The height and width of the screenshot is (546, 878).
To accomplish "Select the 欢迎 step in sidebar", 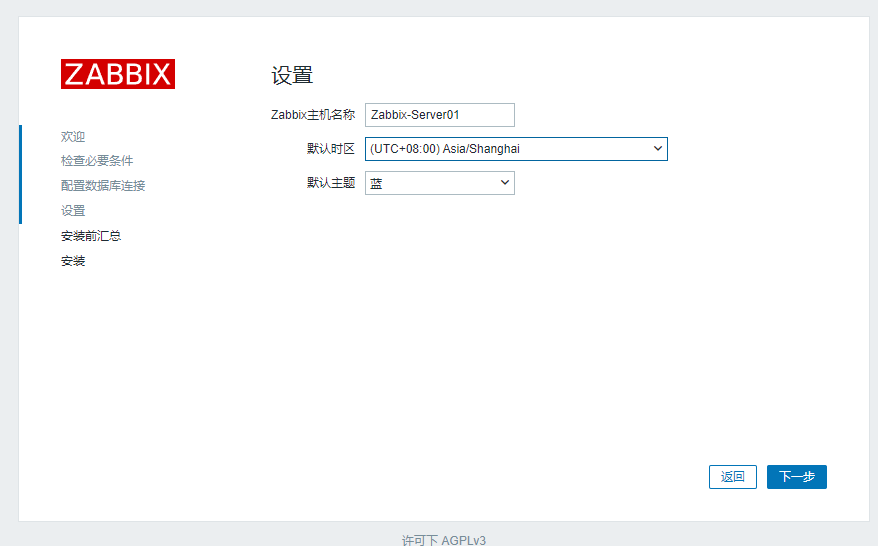I will tap(73, 137).
